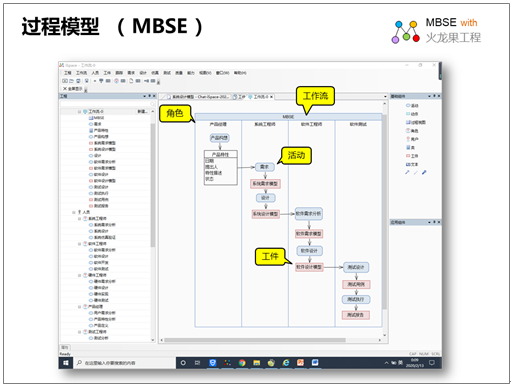Select the 文本 text component in the palette
Screen dimensions: 511x387
coord(412,164)
